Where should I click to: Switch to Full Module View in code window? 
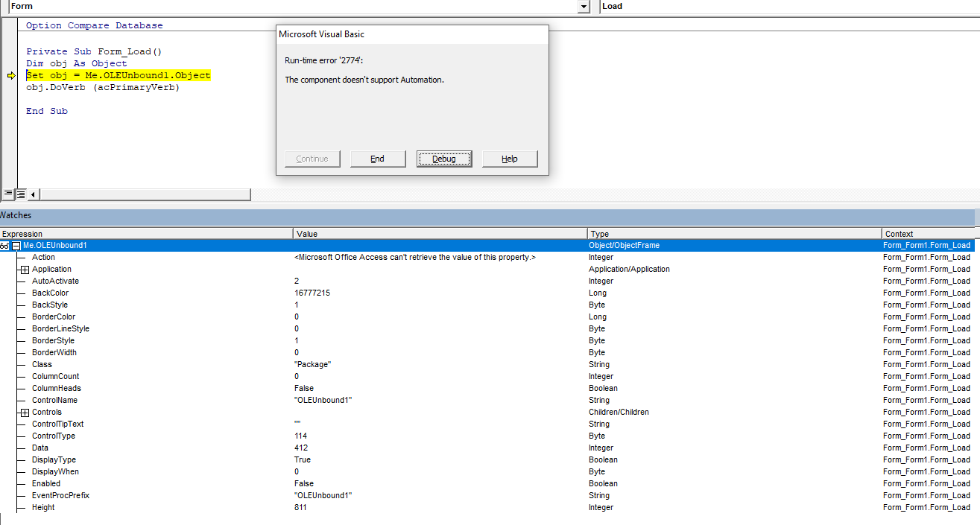(x=21, y=194)
